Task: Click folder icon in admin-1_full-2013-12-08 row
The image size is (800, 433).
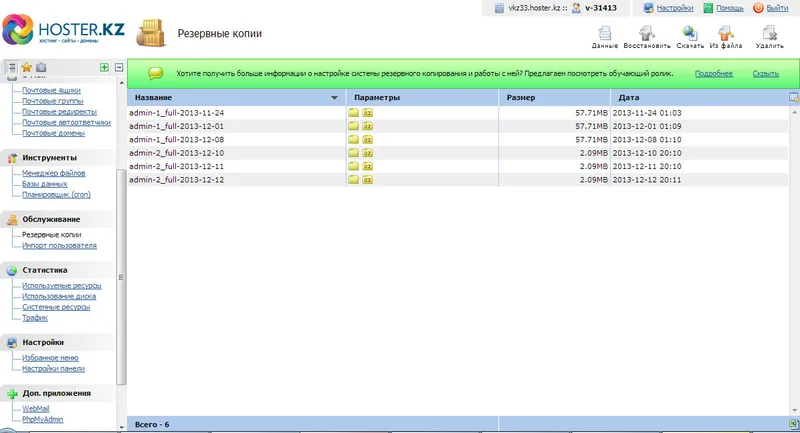Action: tap(354, 139)
